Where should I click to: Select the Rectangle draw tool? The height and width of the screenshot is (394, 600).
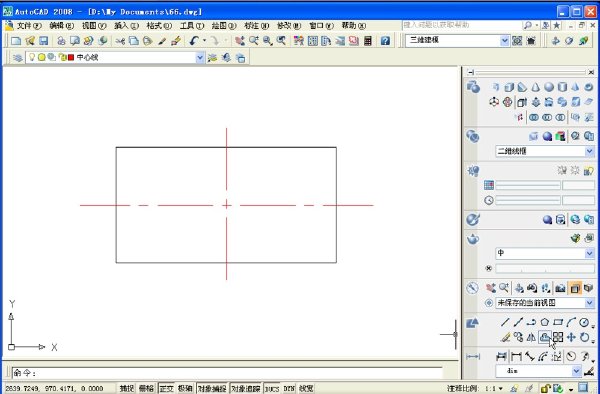pos(558,322)
